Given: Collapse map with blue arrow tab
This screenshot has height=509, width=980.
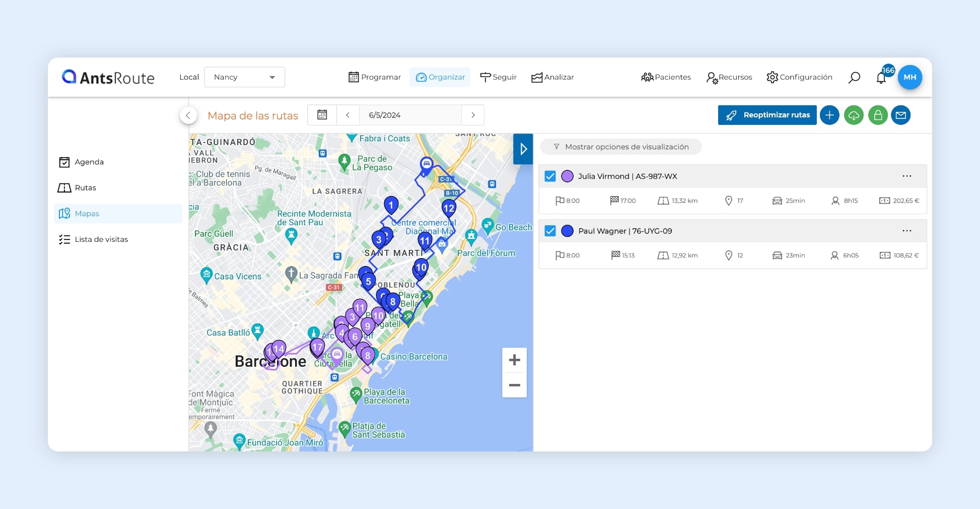Looking at the screenshot, I should coord(523,149).
